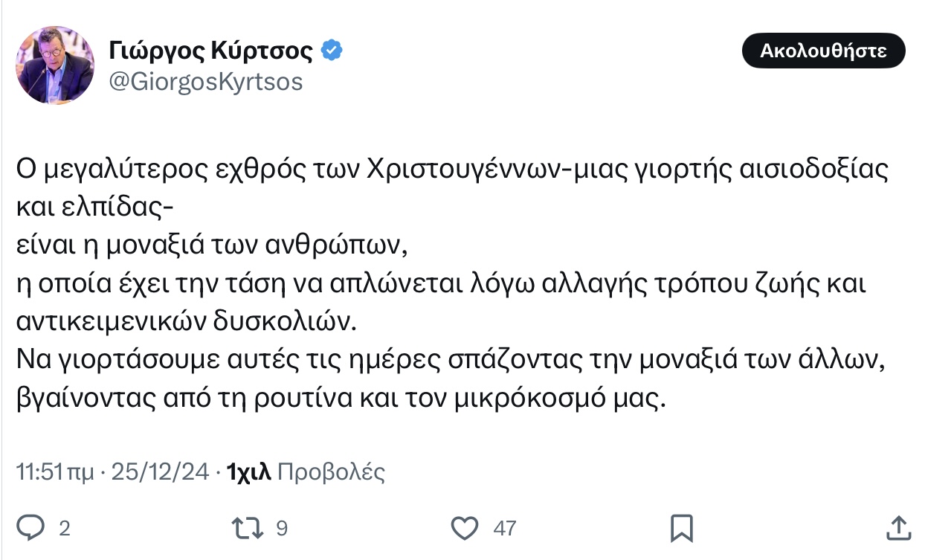
Task: Click the 25/12/24 date
Action: [160, 472]
